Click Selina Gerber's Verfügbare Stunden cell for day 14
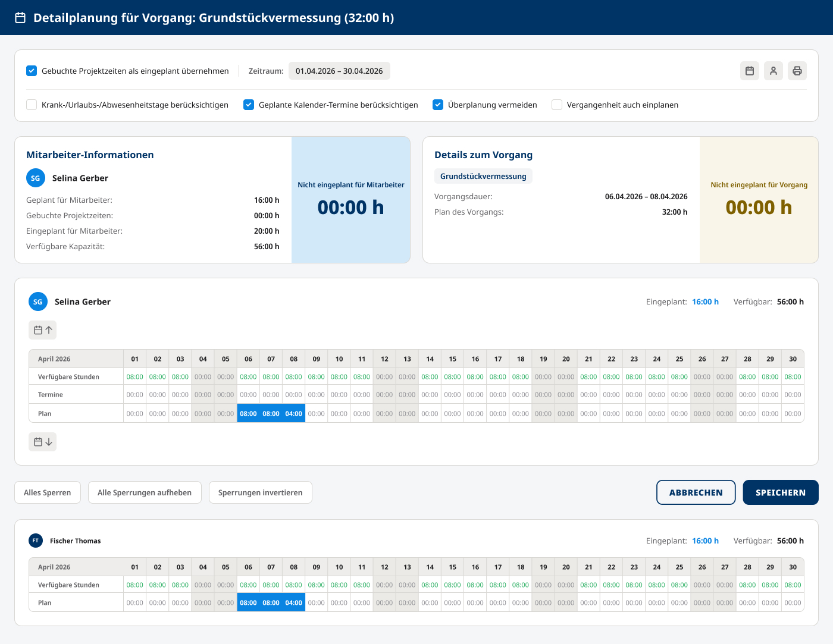This screenshot has width=833, height=644. (x=430, y=376)
